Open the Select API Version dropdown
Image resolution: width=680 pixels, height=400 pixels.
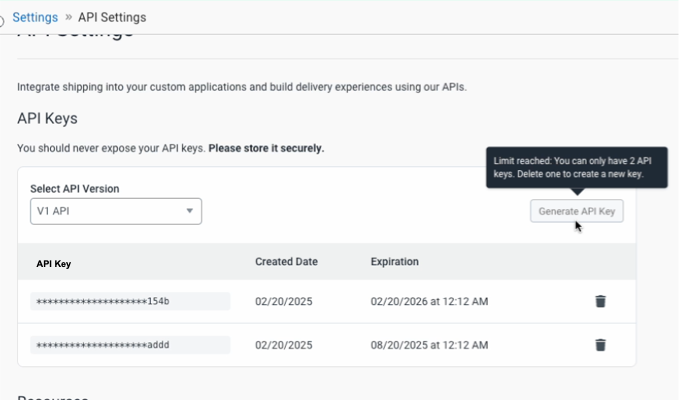click(x=116, y=211)
